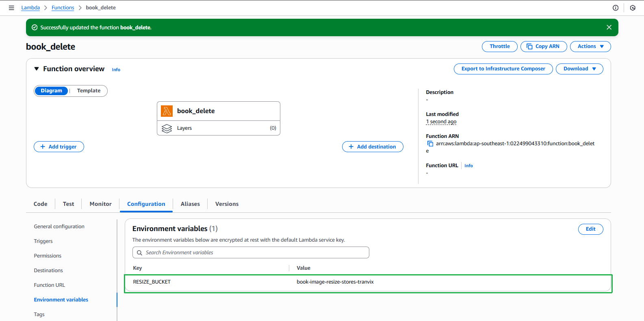Collapse the Function overview section
The height and width of the screenshot is (321, 644).
click(x=37, y=69)
